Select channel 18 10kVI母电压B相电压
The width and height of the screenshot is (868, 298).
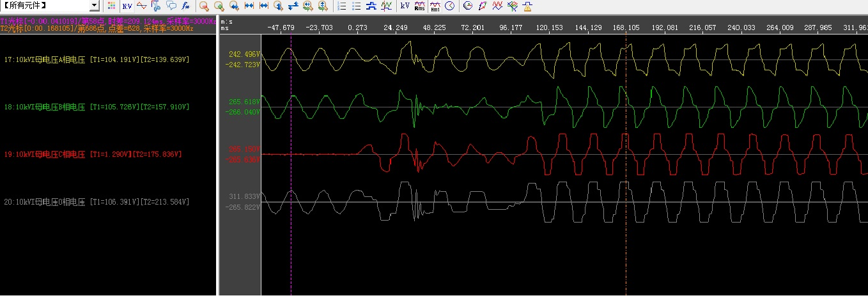[97, 107]
